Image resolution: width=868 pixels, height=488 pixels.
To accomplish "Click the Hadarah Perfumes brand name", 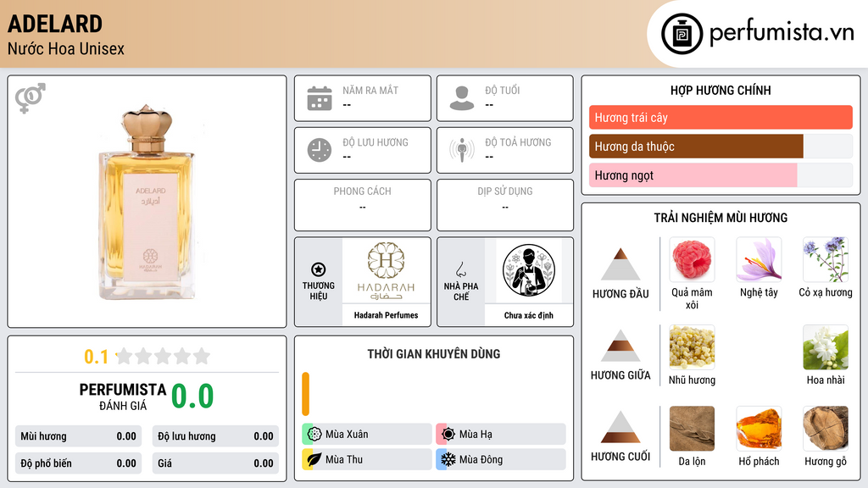I will tap(386, 315).
